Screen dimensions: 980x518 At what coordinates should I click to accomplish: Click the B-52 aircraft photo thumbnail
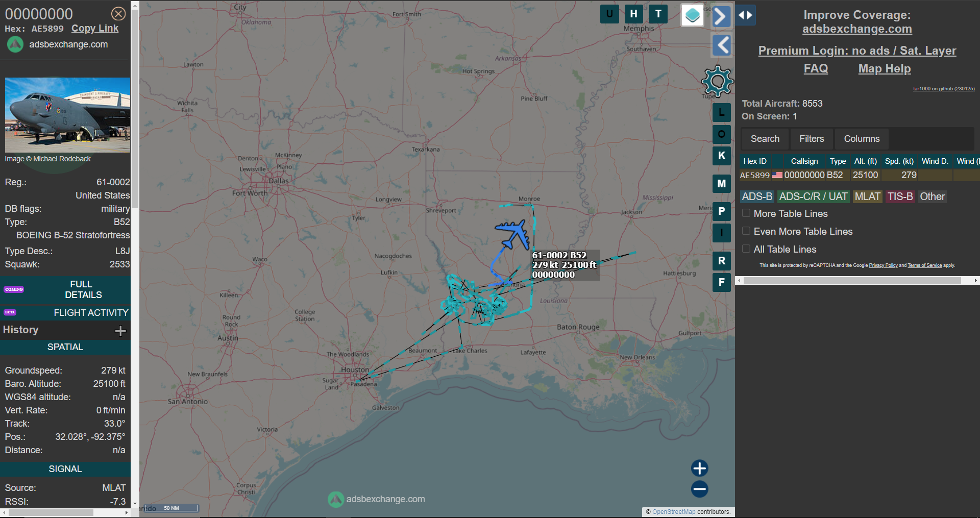[x=67, y=115]
